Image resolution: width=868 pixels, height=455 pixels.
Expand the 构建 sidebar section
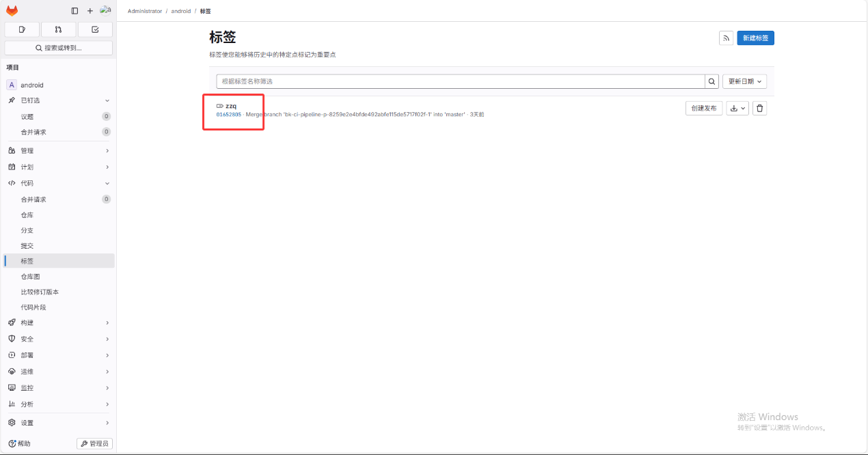point(58,322)
